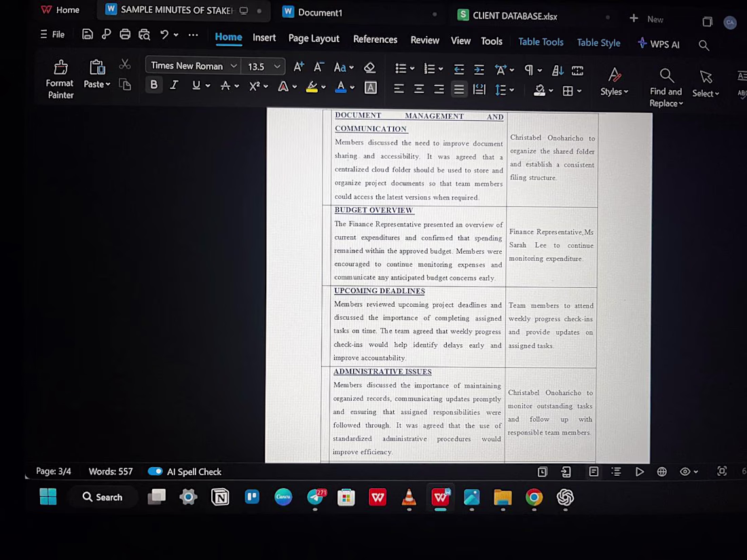
Task: Go to the Table Tools tab
Action: pyautogui.click(x=541, y=42)
